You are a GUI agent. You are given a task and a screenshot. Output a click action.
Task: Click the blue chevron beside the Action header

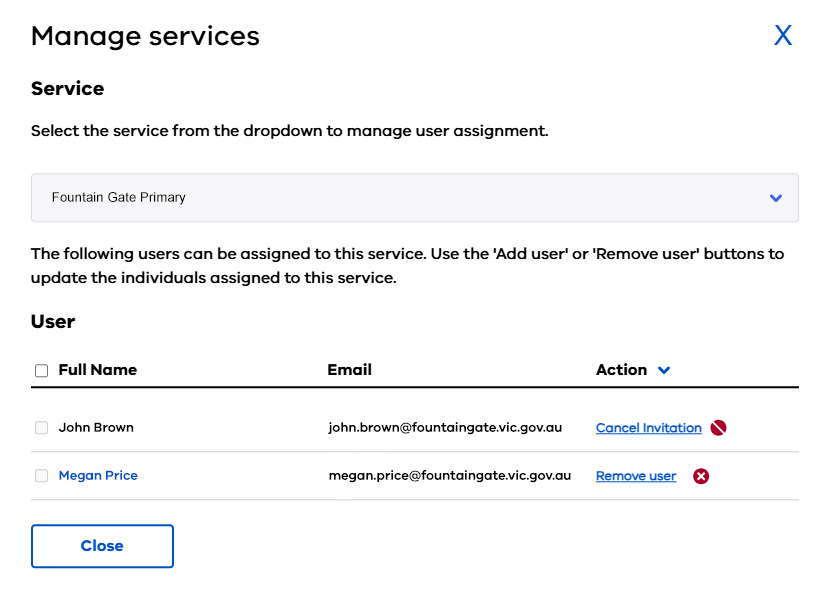point(665,370)
